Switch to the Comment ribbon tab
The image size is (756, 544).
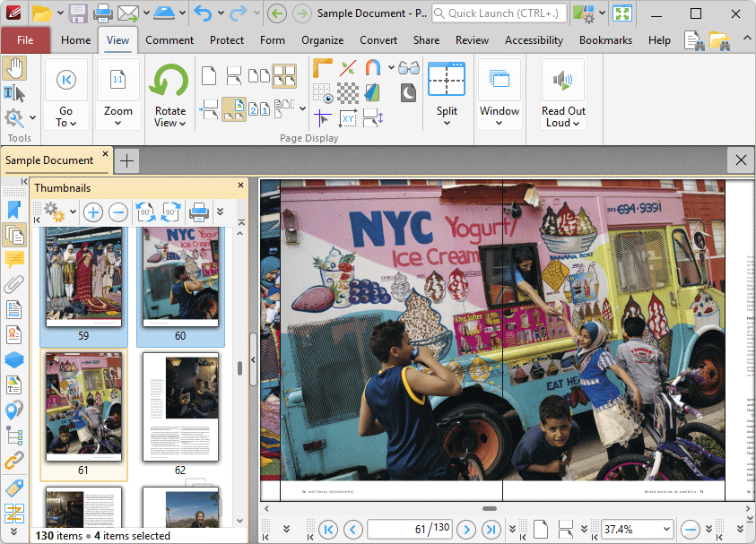point(169,40)
